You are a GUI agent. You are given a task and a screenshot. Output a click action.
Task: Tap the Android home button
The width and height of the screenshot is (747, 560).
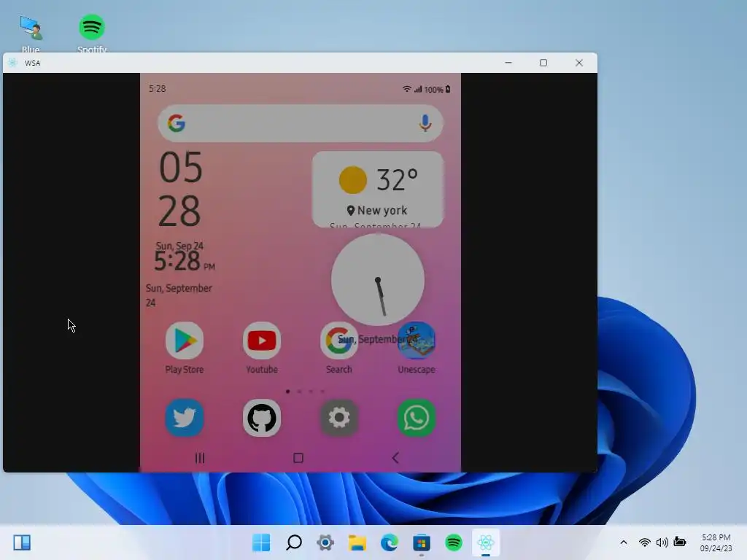point(298,458)
